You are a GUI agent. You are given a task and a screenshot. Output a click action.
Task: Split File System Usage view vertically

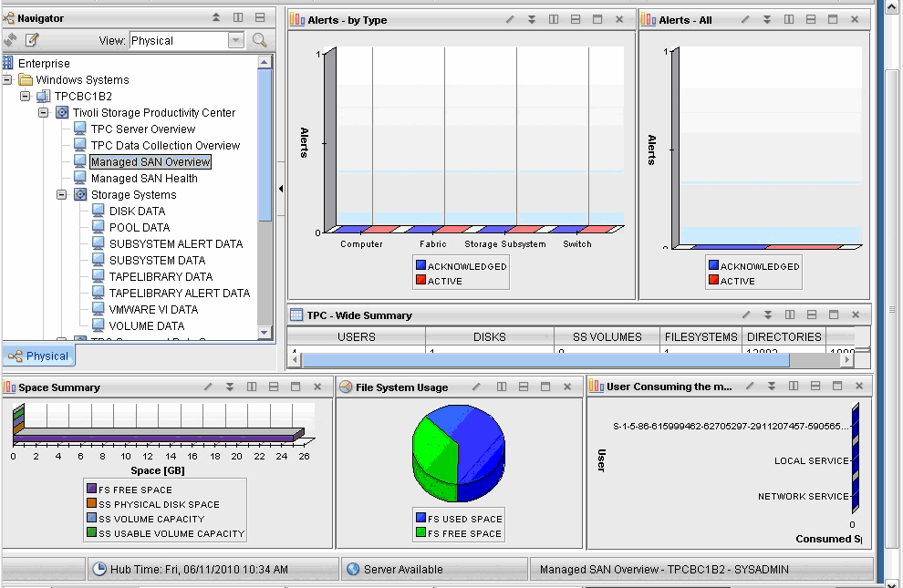502,387
